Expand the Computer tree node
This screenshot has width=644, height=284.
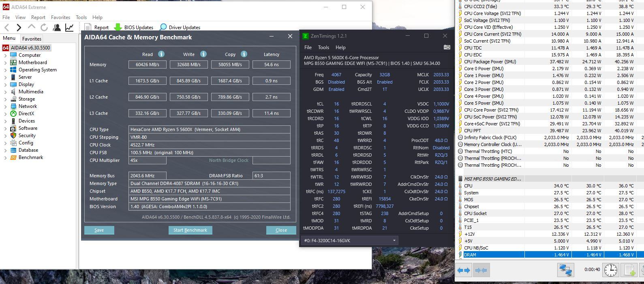point(5,55)
